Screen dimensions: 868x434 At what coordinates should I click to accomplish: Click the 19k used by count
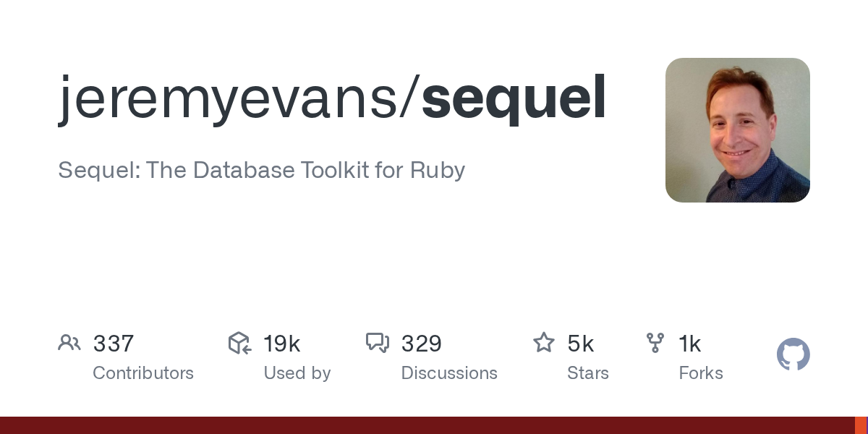pos(282,344)
